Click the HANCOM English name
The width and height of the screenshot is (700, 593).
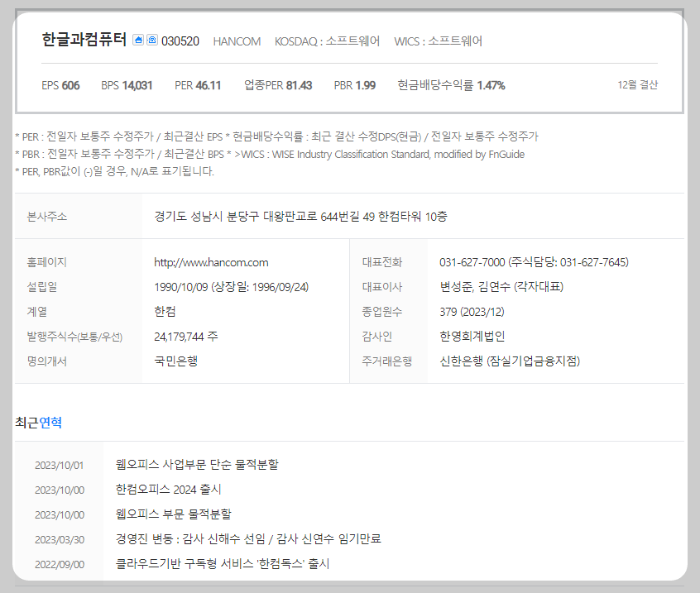[237, 41]
